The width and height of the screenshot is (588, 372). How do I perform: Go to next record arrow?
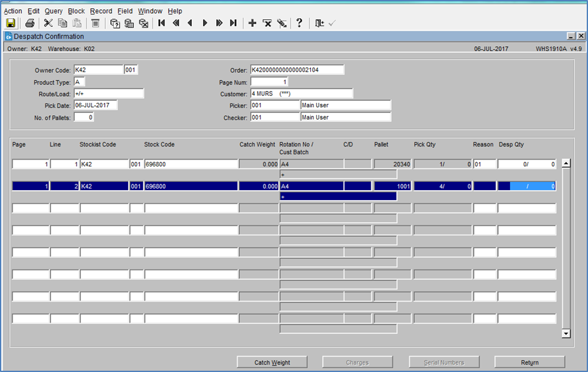[x=205, y=23]
